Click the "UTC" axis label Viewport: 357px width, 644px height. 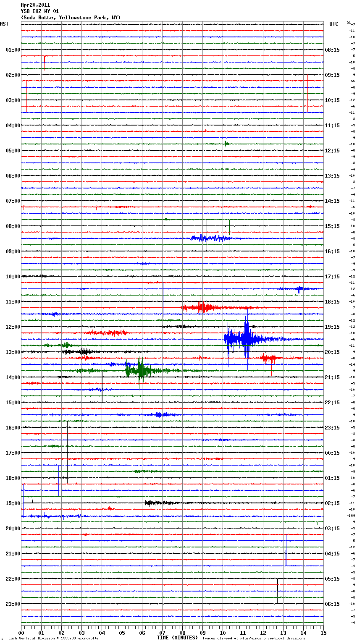(334, 24)
